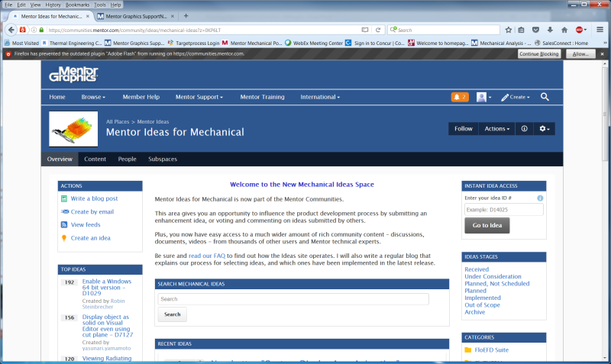This screenshot has width=611, height=364.
Task: Click the browser URL address bar
Action: [202, 30]
